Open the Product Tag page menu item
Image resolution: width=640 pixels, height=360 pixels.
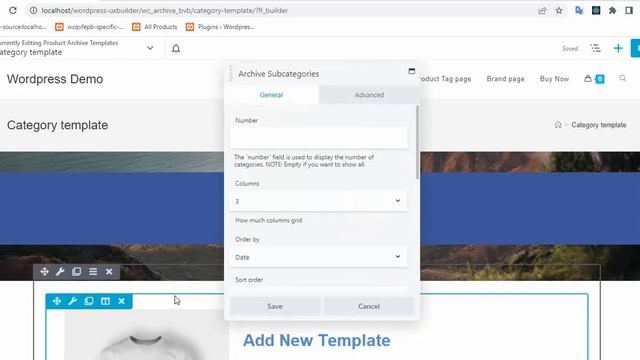445,79
